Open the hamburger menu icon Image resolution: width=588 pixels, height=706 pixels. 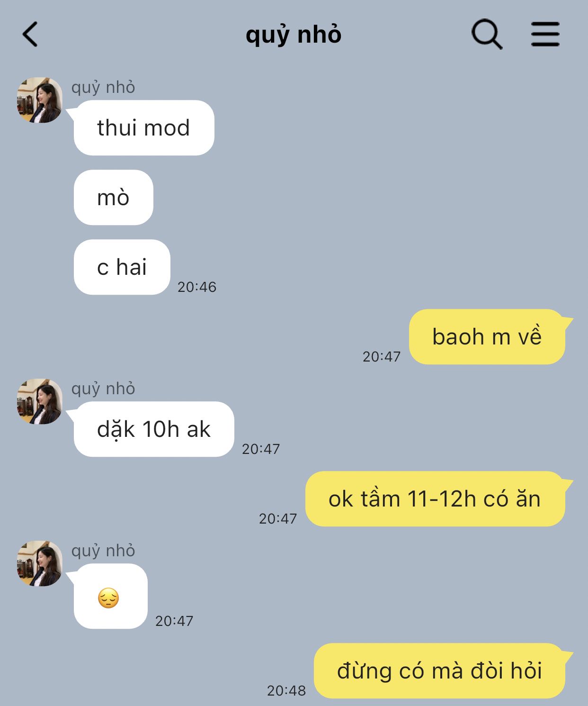545,34
